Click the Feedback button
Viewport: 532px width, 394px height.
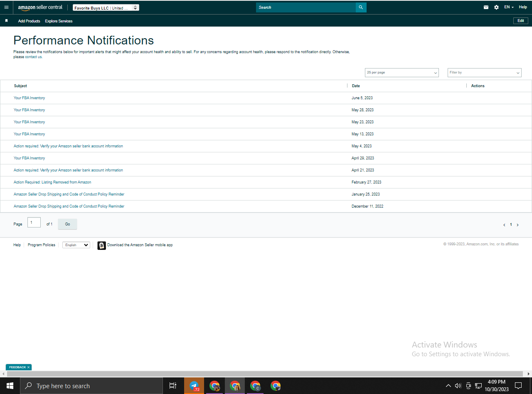(17, 367)
